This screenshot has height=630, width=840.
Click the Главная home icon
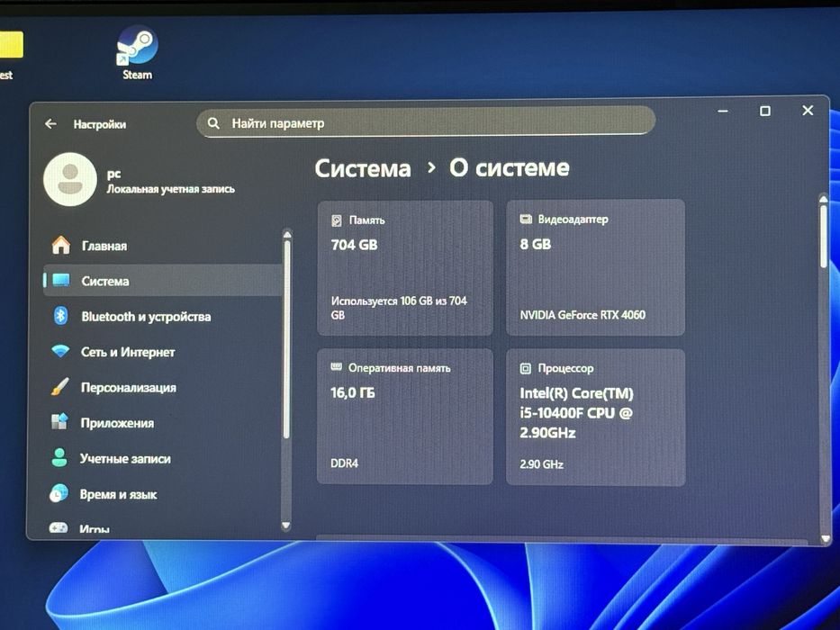click(61, 245)
